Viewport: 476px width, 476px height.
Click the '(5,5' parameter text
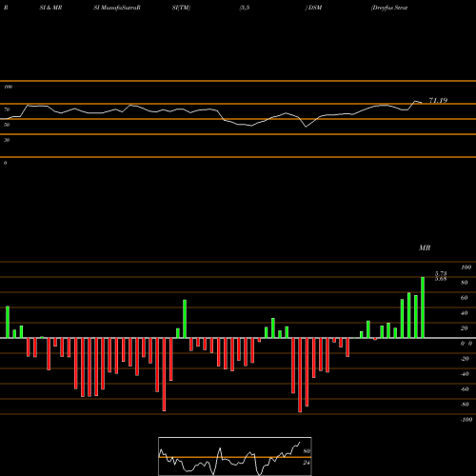[x=245, y=8]
